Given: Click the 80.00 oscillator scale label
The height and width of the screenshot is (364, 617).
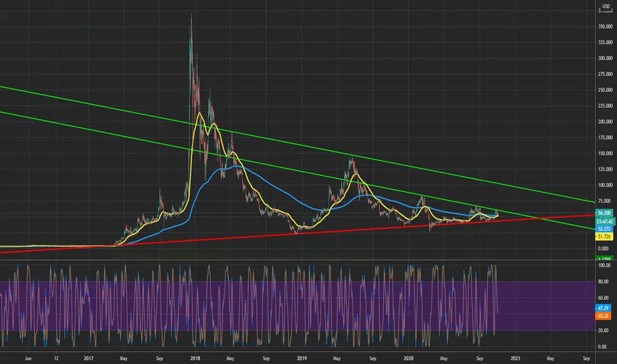Looking at the screenshot, I should pos(603,281).
